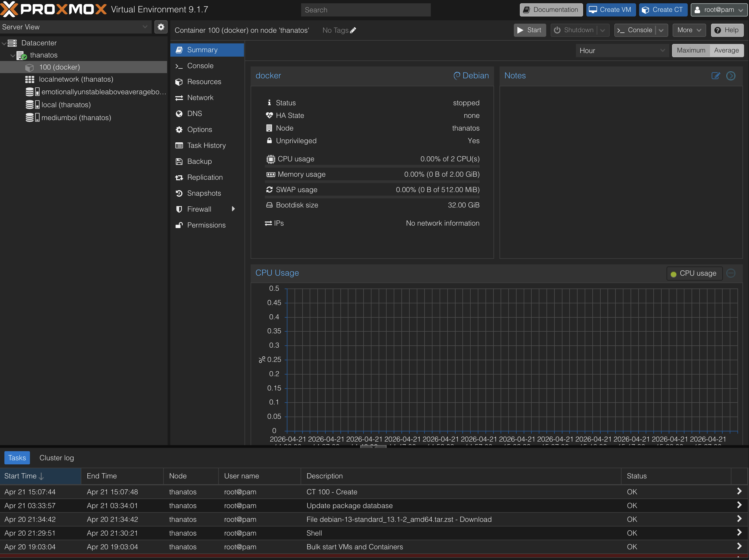This screenshot has height=560, width=749.
Task: Open the Help button
Action: point(727,30)
